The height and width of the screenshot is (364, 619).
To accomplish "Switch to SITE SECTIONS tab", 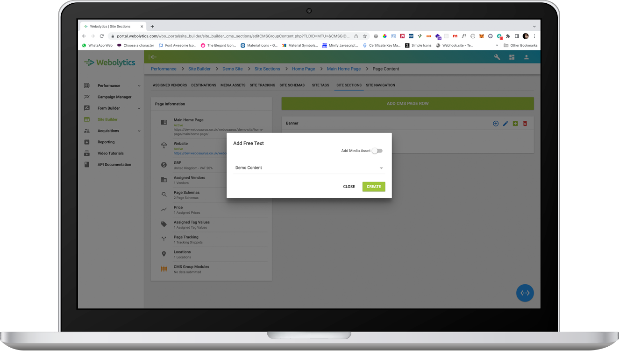I will point(349,85).
